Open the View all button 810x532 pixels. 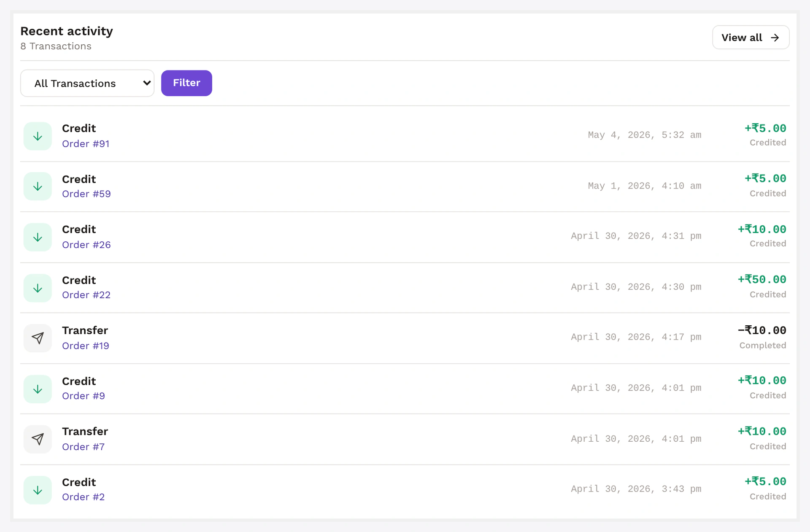tap(751, 38)
